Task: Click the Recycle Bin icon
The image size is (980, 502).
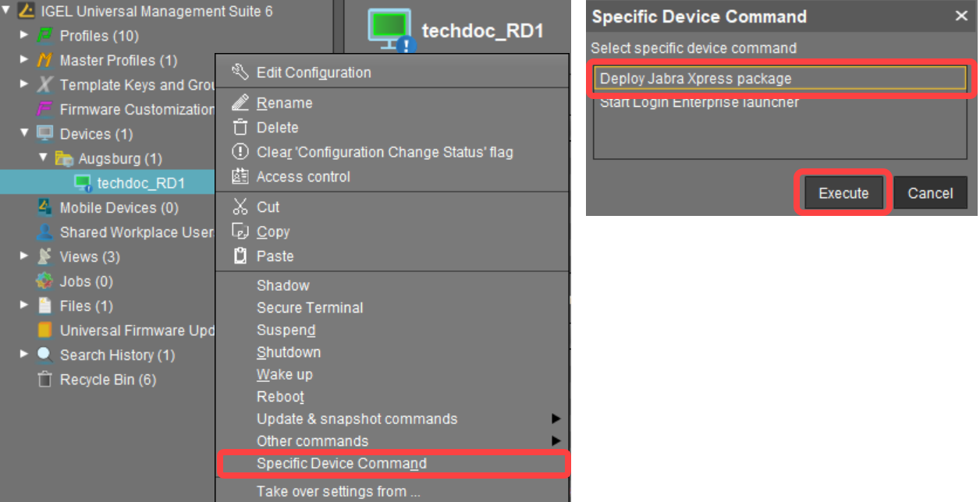Action: point(45,380)
